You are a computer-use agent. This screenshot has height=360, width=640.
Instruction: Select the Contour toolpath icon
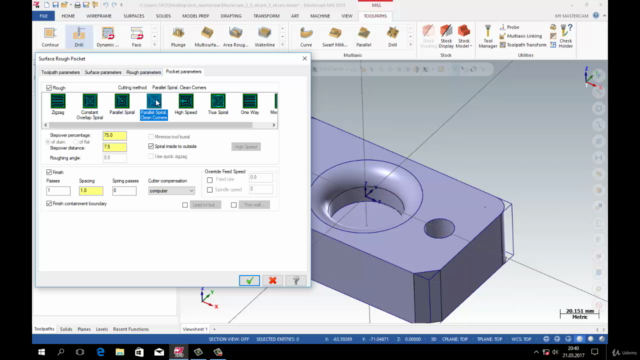pos(50,37)
